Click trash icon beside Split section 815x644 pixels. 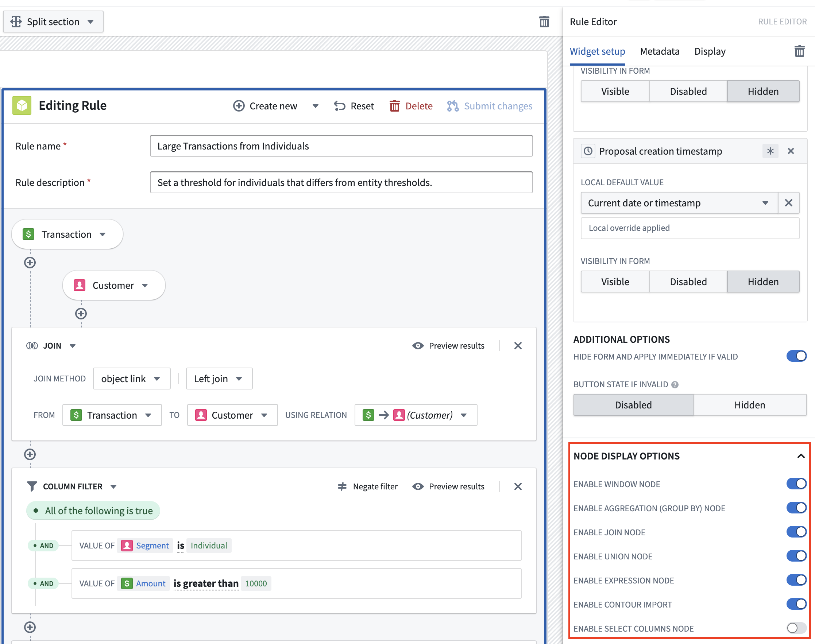click(544, 22)
